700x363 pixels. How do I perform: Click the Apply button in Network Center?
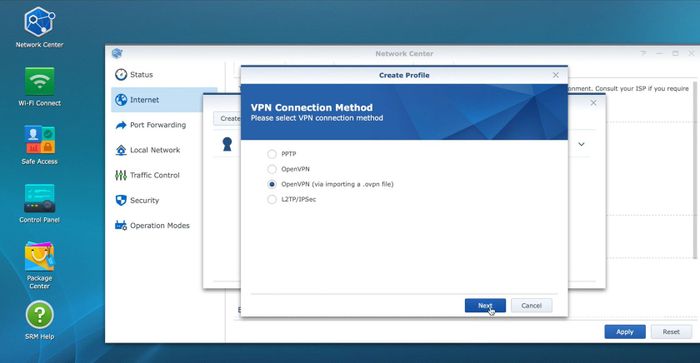(625, 332)
